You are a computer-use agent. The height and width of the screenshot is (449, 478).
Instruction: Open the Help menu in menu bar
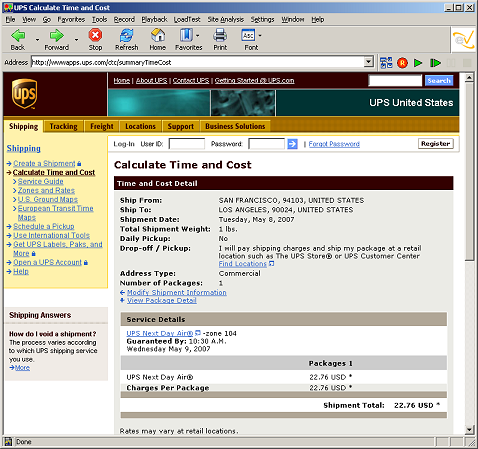(318, 20)
